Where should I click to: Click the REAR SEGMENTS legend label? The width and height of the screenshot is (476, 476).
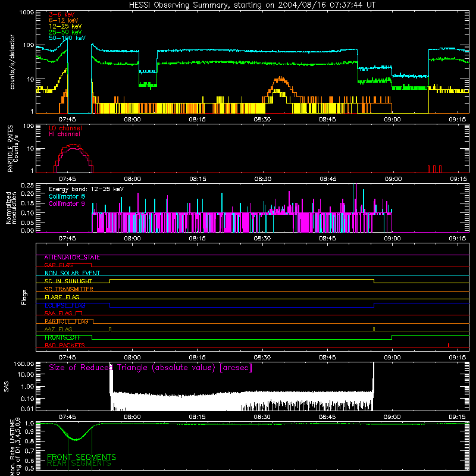point(79,464)
